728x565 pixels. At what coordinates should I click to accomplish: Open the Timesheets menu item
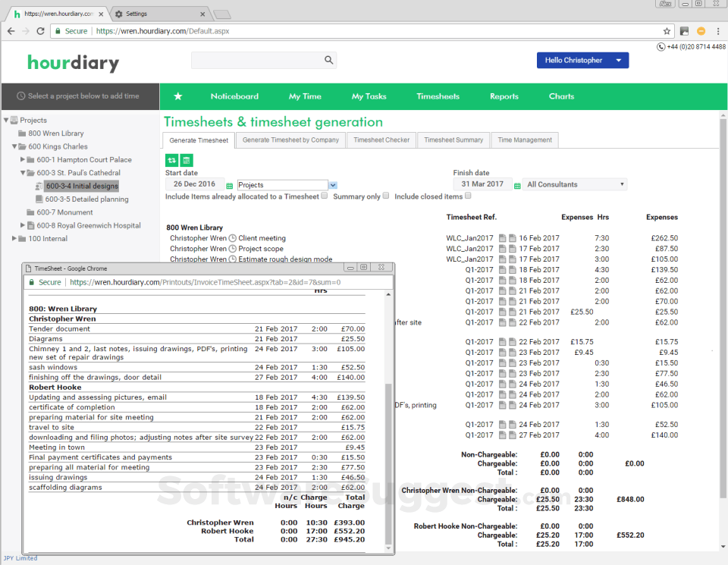tap(438, 96)
